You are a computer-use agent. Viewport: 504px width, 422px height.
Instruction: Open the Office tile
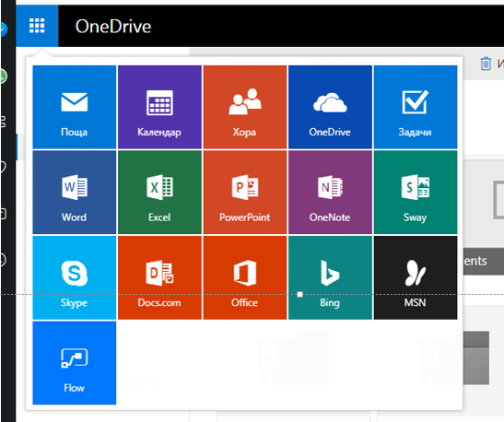point(245,277)
